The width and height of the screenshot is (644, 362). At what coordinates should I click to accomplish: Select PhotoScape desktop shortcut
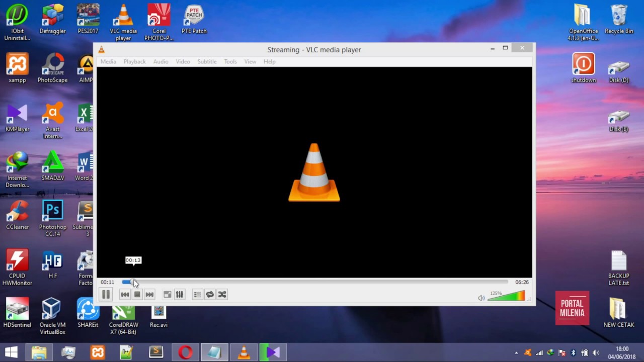(x=53, y=69)
